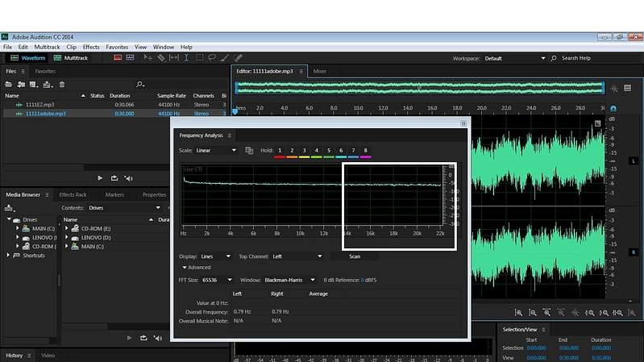Open Media Browser panel menu
Image resolution: width=644 pixels, height=362 pixels.
coord(47,195)
